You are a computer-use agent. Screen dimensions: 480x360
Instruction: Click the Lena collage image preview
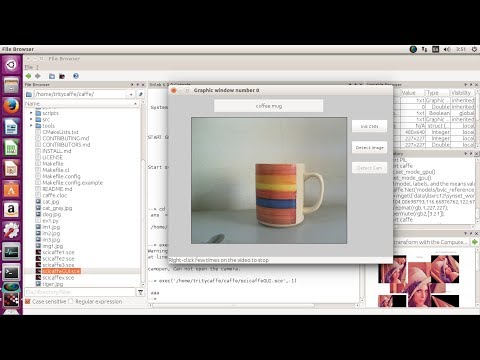419,281
